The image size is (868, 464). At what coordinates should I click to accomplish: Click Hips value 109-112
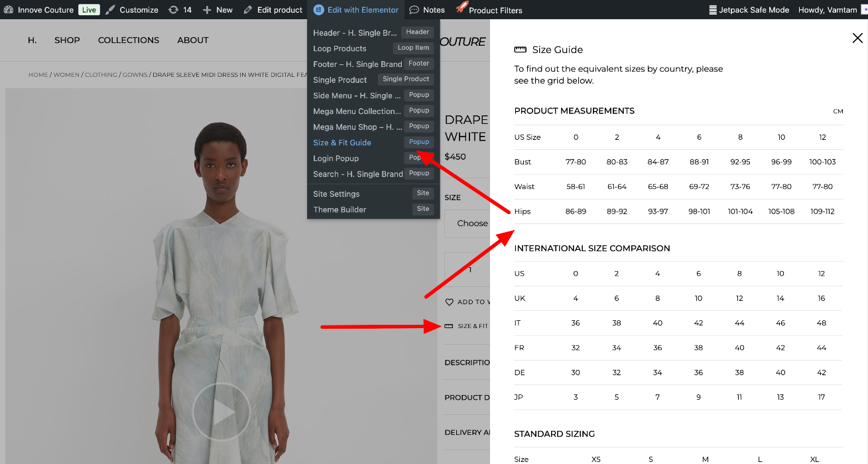point(822,211)
